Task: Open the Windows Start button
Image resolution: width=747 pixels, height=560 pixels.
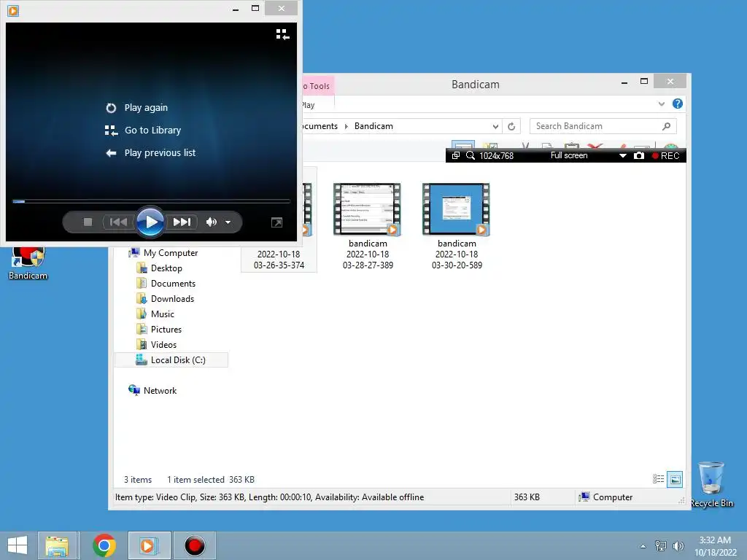Action: (18, 545)
